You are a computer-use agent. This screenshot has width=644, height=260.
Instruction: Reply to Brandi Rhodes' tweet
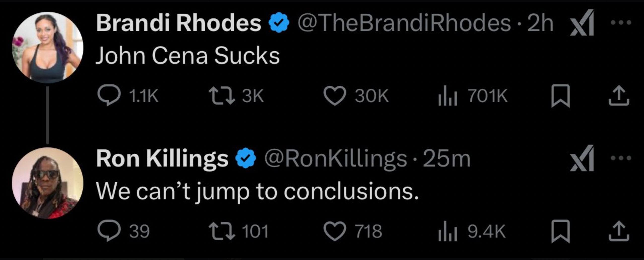coord(109,96)
